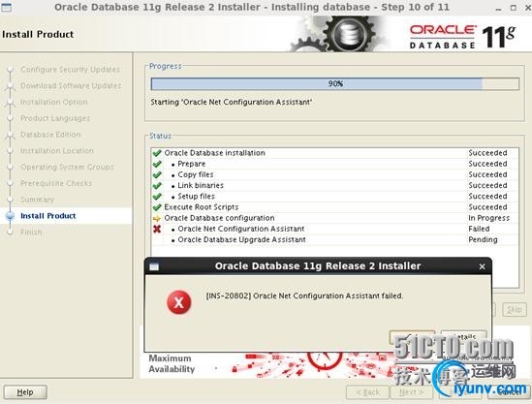
Task: Select Configure Security Updates step
Action: [x=70, y=70]
